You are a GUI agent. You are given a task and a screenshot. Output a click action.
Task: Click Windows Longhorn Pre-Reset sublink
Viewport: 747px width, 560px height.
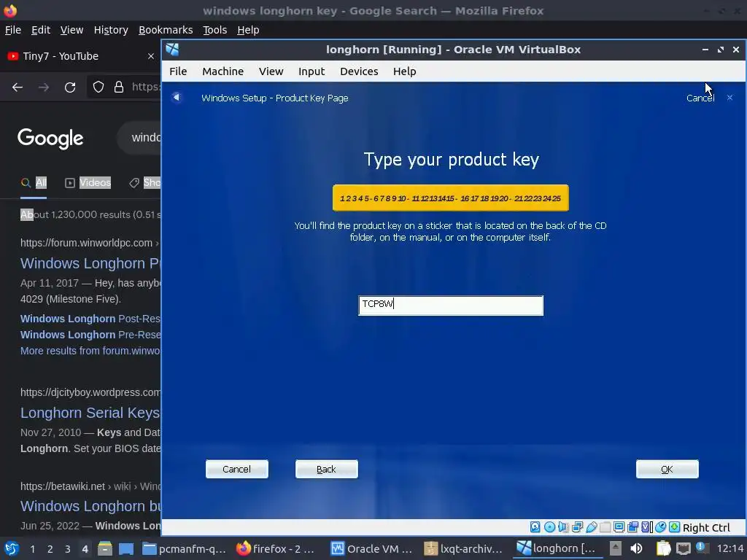90,335
